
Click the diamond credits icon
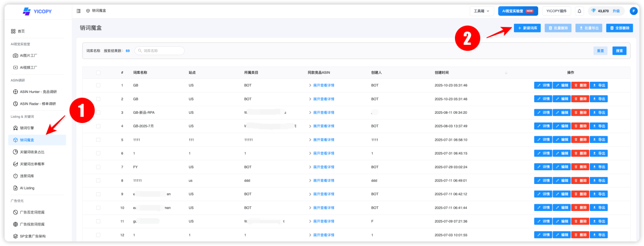click(593, 11)
